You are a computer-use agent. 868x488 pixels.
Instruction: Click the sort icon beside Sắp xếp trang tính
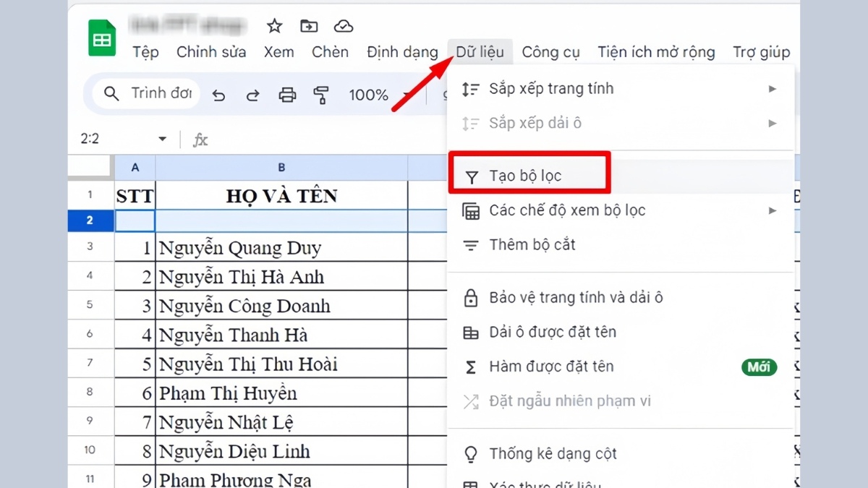click(471, 90)
